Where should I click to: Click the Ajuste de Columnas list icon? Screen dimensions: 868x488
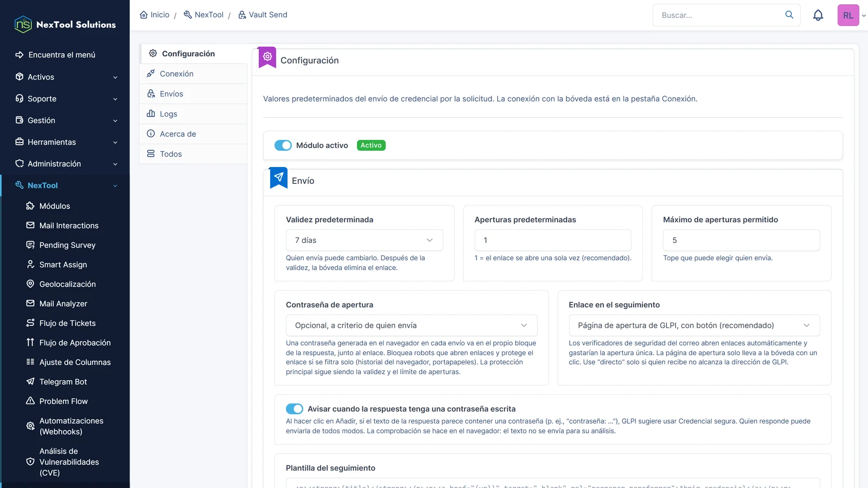[30, 362]
